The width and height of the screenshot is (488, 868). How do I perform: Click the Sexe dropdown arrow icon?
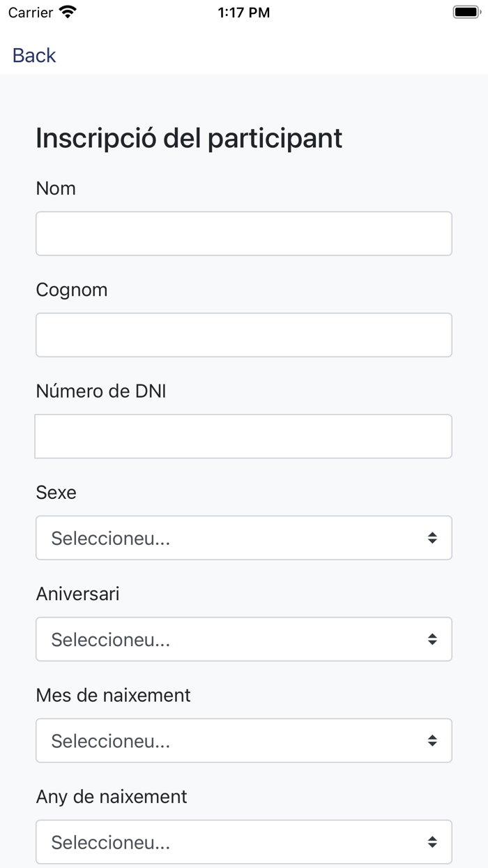(x=432, y=538)
